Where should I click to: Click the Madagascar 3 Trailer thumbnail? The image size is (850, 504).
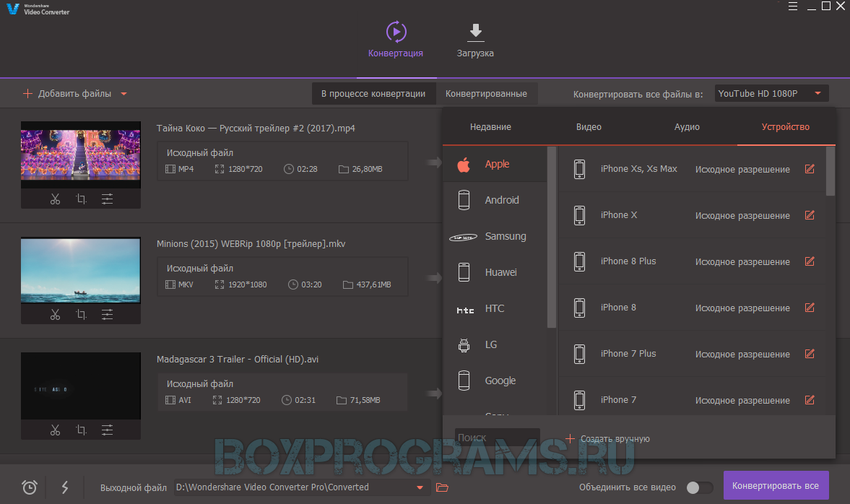coord(81,386)
